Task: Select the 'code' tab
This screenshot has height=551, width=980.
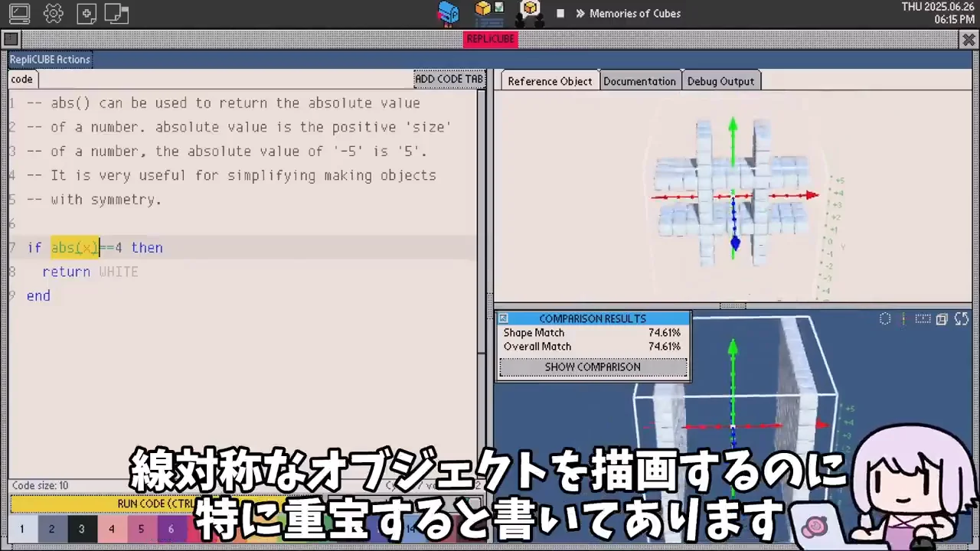Action: pyautogui.click(x=22, y=79)
